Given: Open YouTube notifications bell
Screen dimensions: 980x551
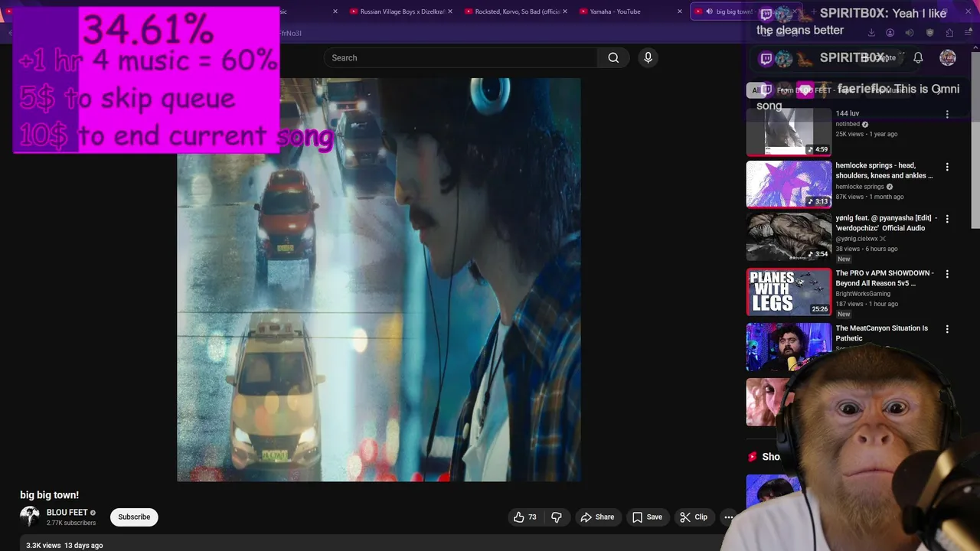Looking at the screenshot, I should click(918, 57).
